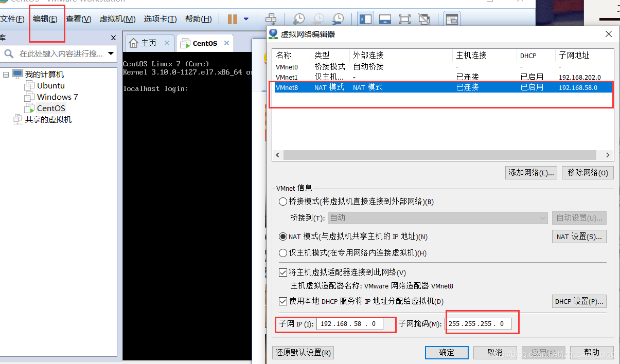The image size is (620, 364).
Task: Open the snapshot manager
Action: (x=338, y=19)
